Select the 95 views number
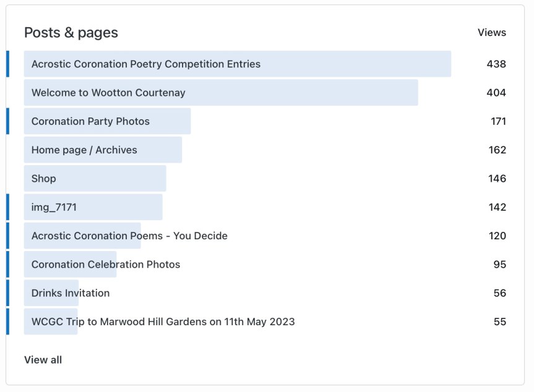Screen dimensions: 534x392 [x=499, y=265]
